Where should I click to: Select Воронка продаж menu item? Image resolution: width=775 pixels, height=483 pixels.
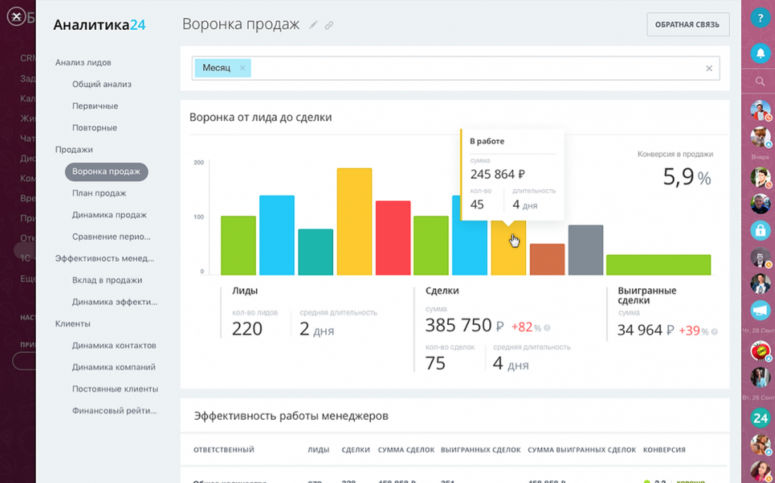[x=106, y=172]
